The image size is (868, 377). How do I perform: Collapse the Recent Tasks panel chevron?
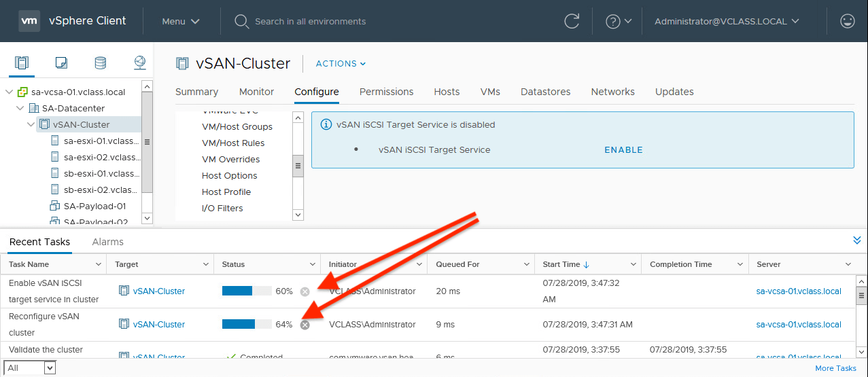[856, 240]
